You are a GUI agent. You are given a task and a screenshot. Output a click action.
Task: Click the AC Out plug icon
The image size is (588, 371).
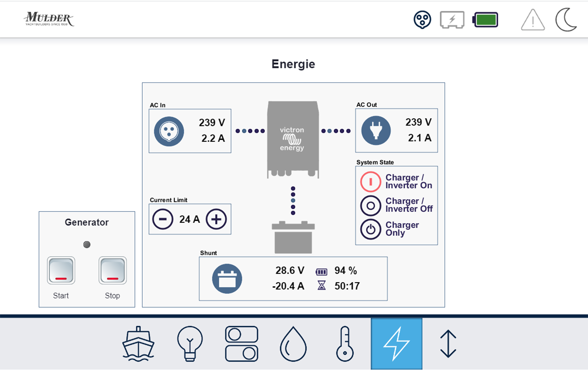376,131
